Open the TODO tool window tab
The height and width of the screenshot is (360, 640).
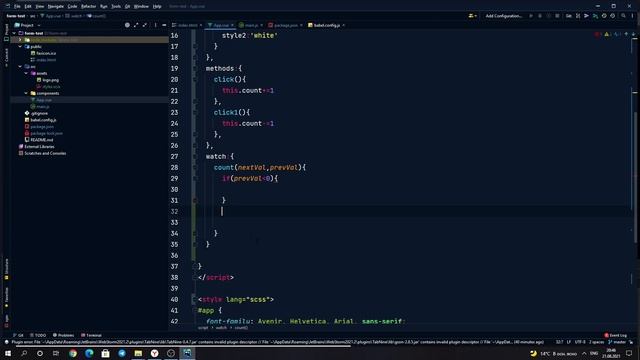click(x=38, y=335)
